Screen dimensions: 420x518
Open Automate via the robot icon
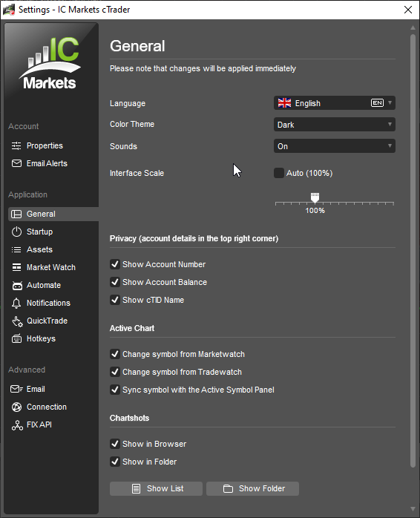pyautogui.click(x=17, y=286)
